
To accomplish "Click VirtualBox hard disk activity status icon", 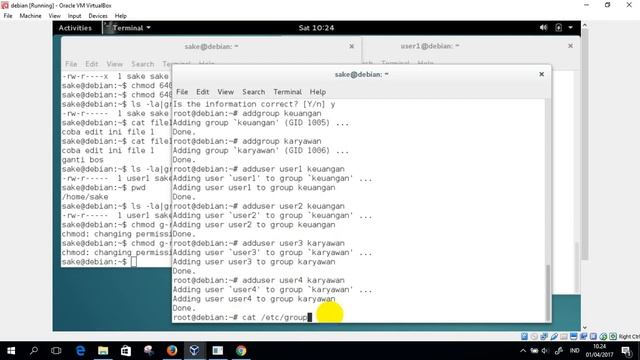I will click(x=524, y=336).
